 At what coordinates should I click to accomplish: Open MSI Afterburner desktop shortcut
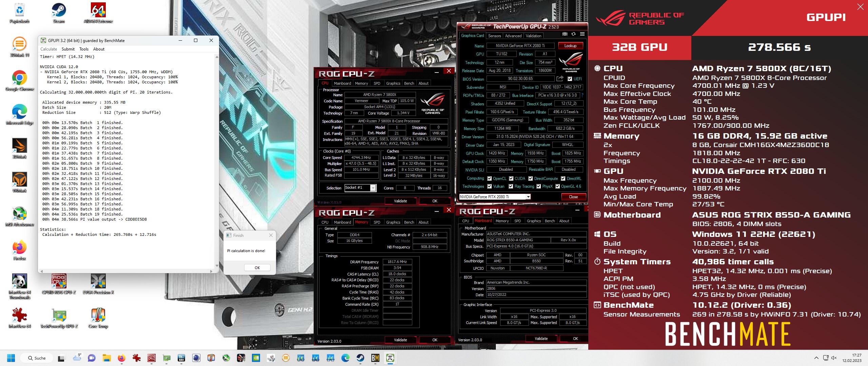click(x=20, y=216)
